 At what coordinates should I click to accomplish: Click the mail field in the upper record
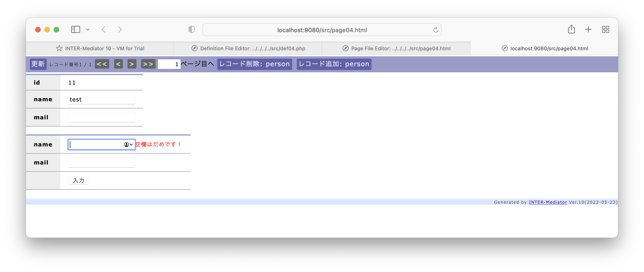[102, 117]
